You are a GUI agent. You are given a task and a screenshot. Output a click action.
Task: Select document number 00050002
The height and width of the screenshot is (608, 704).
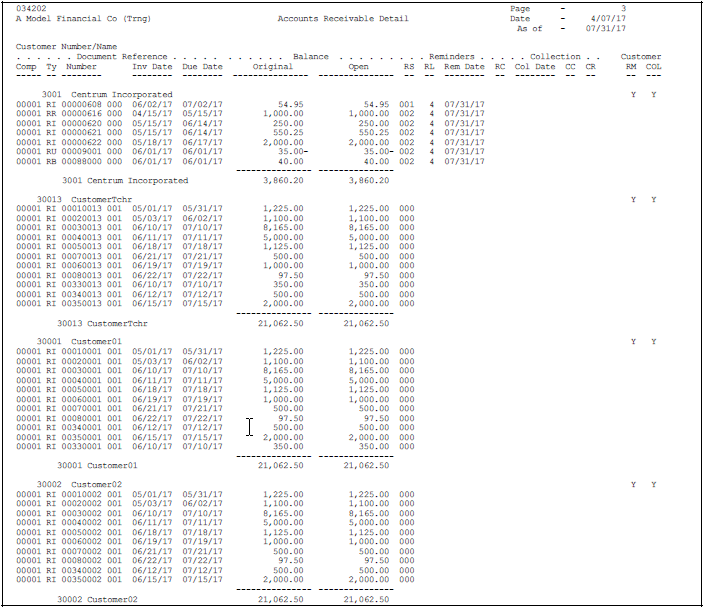[x=81, y=533]
